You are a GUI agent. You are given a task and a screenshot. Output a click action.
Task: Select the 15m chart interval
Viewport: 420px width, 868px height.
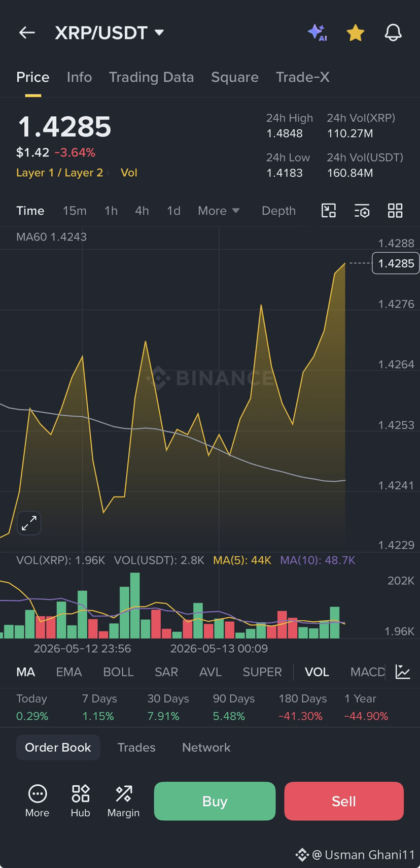tap(75, 211)
